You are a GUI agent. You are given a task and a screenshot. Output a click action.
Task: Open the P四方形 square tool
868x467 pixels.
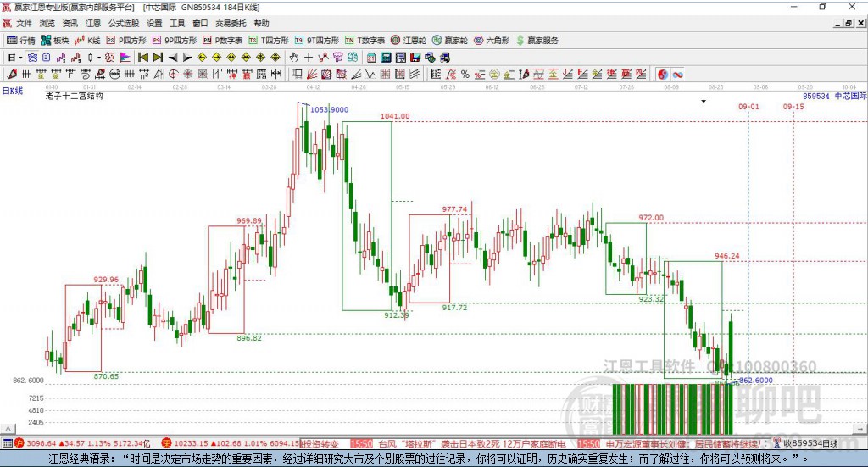(x=126, y=41)
